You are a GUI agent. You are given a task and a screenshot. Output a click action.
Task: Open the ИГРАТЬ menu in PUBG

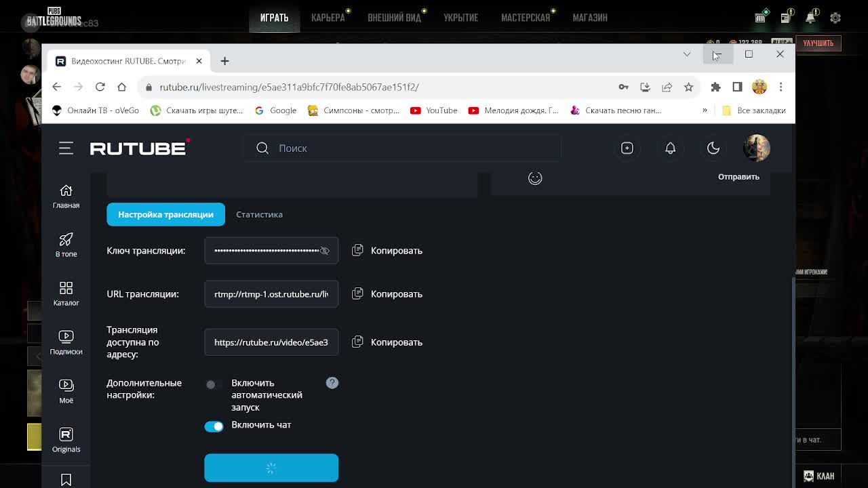point(274,18)
